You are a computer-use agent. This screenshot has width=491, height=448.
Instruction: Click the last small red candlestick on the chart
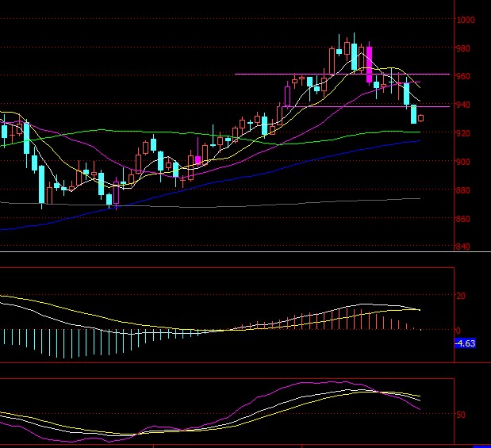[x=421, y=118]
